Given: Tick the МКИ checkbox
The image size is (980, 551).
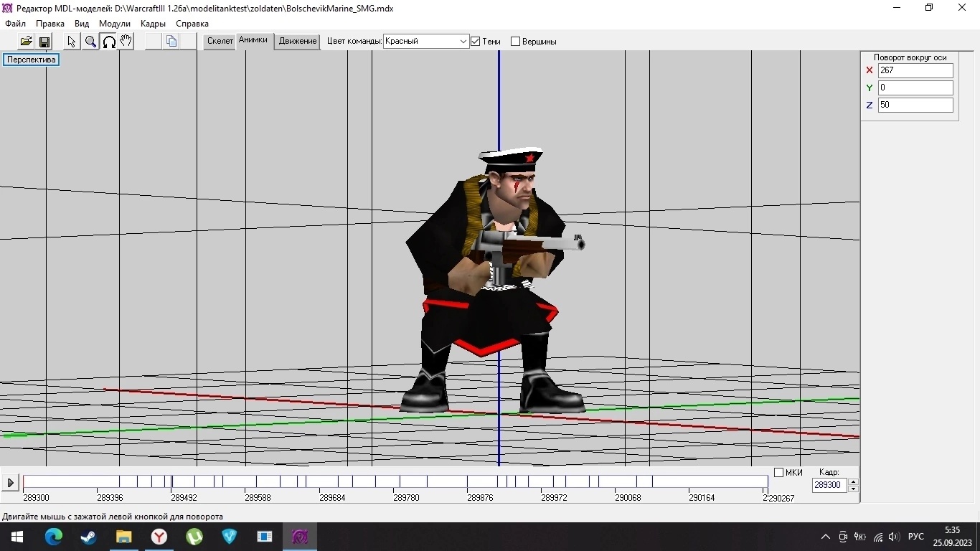Looking at the screenshot, I should pos(778,473).
